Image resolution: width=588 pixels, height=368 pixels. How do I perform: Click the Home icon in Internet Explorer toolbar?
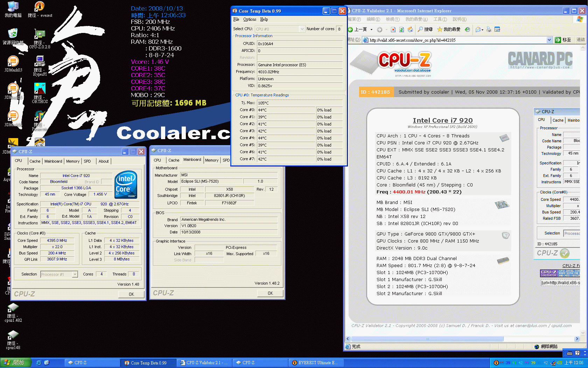[410, 29]
